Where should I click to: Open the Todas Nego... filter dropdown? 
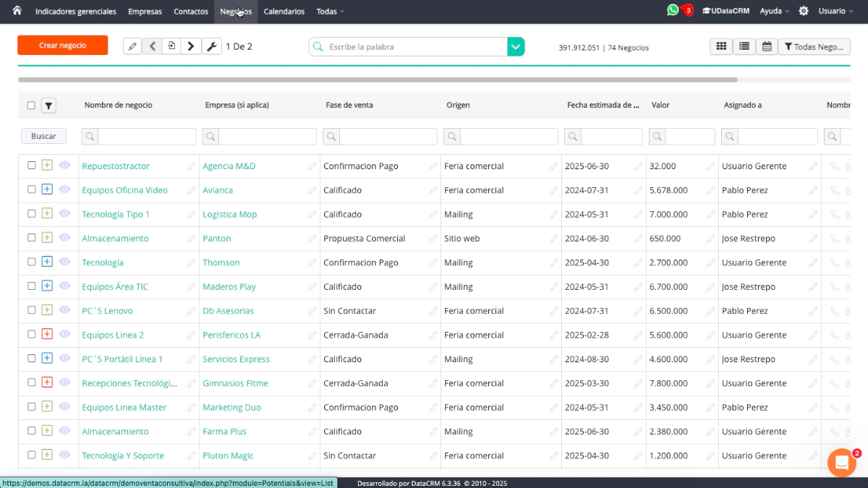click(x=814, y=46)
